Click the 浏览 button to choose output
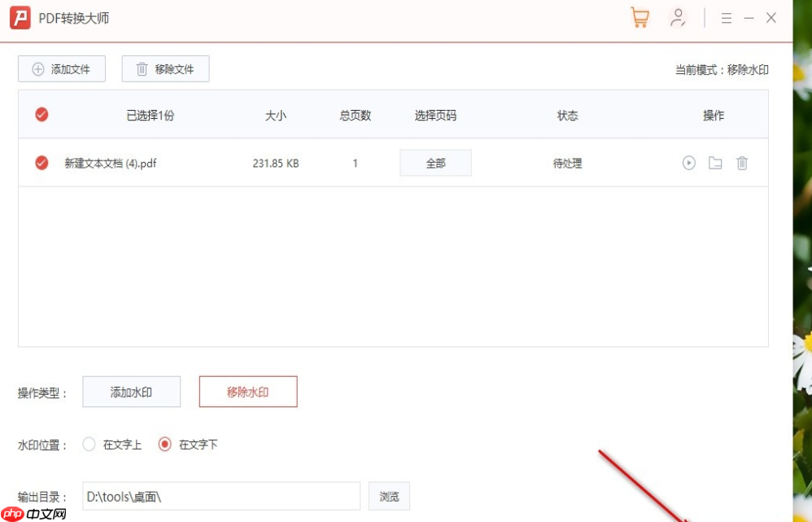The image size is (812, 522). coord(390,496)
